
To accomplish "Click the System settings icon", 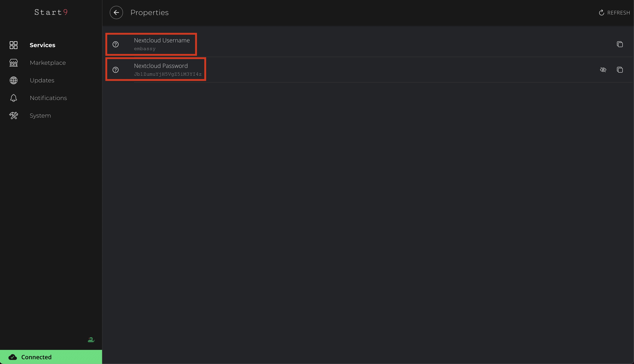I will pyautogui.click(x=14, y=115).
